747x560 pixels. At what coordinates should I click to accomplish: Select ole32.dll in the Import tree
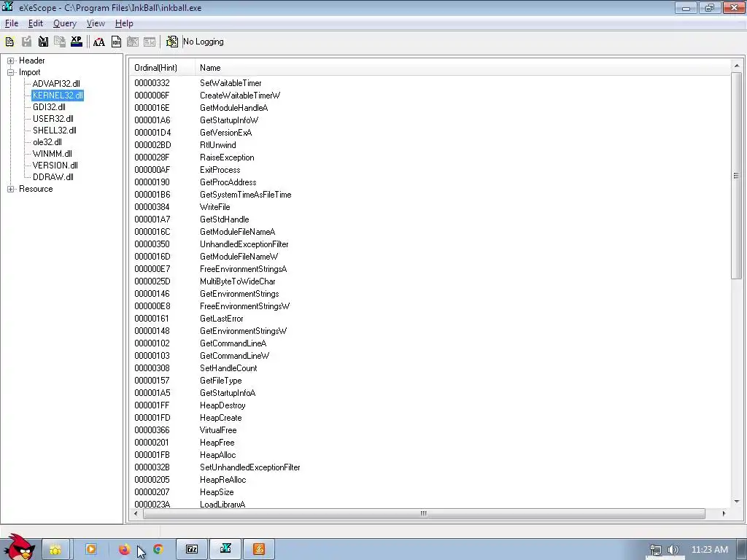coord(47,142)
